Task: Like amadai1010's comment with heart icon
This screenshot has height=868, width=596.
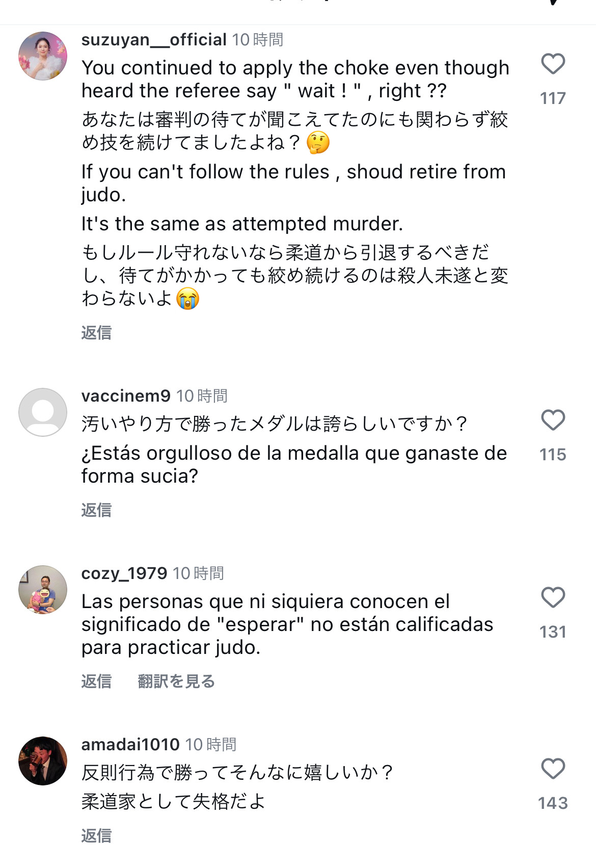Action: [553, 769]
